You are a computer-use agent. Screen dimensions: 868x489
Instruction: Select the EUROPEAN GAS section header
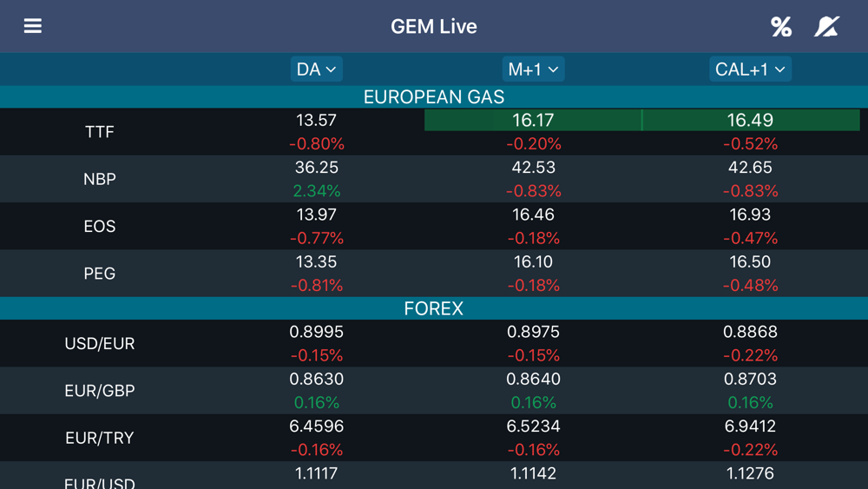434,97
